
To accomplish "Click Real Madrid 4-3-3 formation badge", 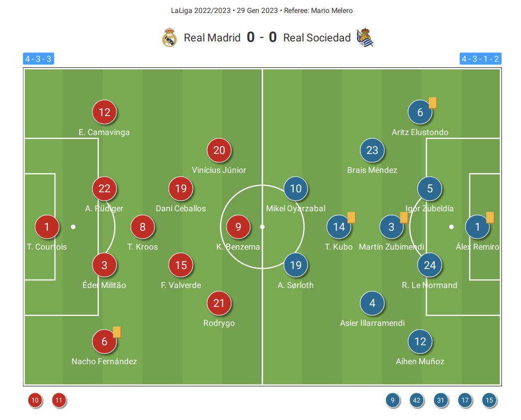I will point(38,59).
